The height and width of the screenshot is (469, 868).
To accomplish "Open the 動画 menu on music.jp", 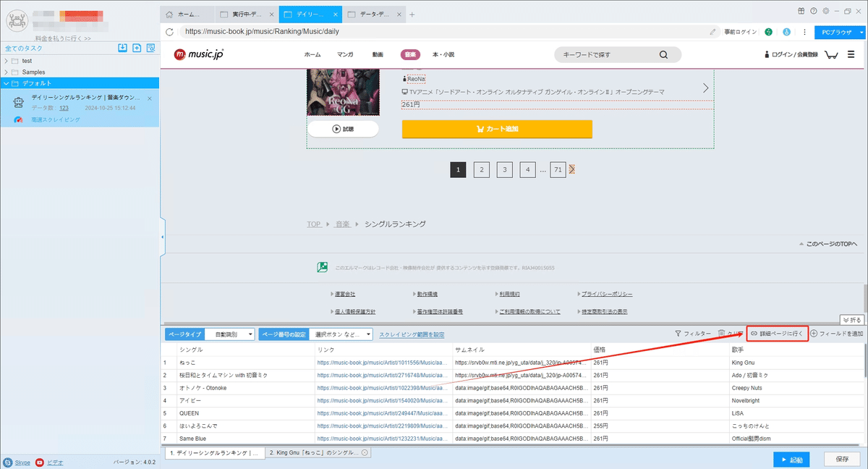I will (x=378, y=55).
